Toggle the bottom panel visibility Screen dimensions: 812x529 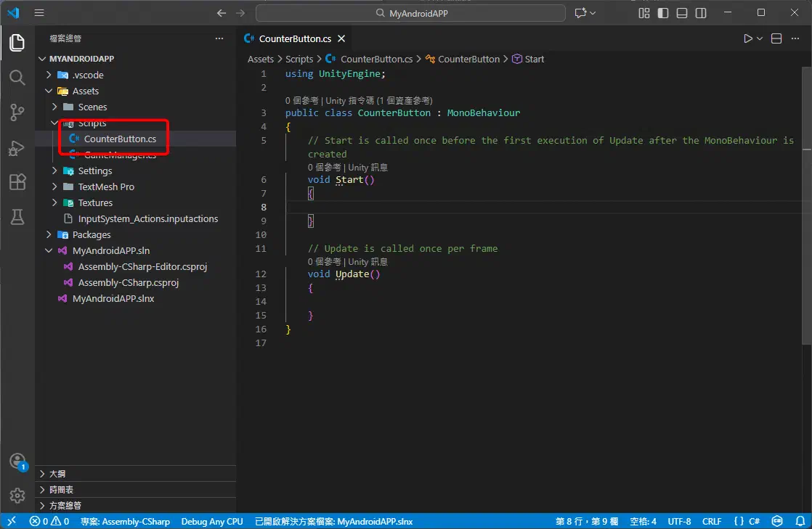coord(681,12)
